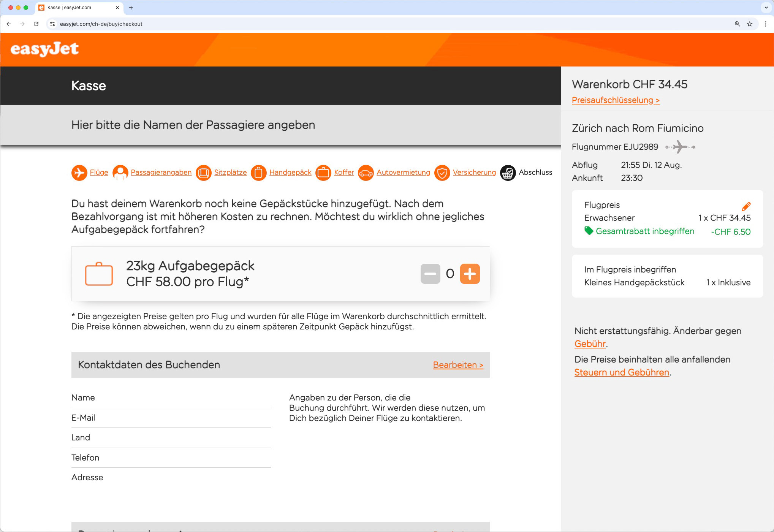Image resolution: width=774 pixels, height=532 pixels.
Task: Increase 23kg baggage count with plus button
Action: coord(470,274)
